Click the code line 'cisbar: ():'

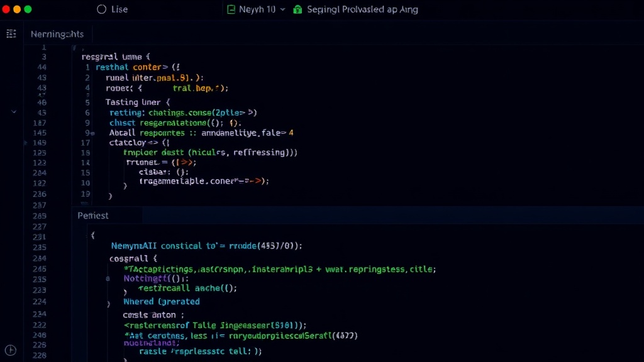click(x=164, y=172)
